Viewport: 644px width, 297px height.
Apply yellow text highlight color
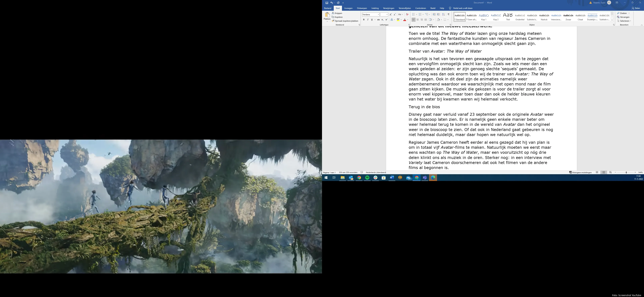(398, 20)
